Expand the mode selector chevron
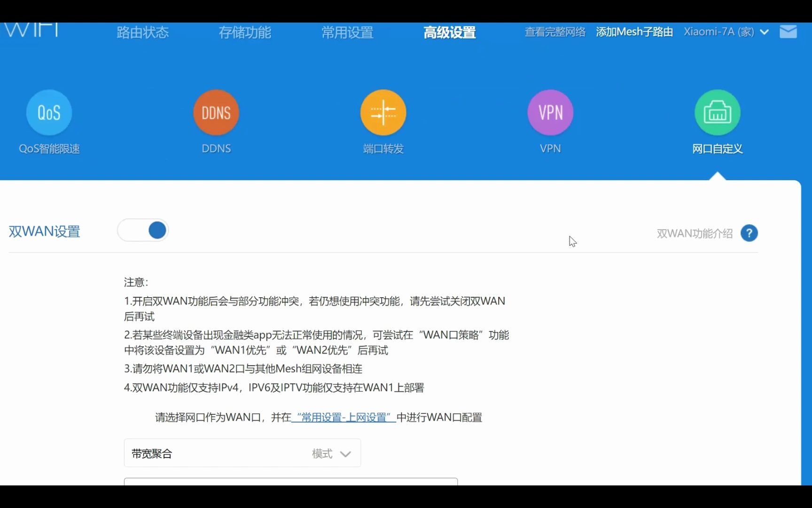 click(346, 453)
